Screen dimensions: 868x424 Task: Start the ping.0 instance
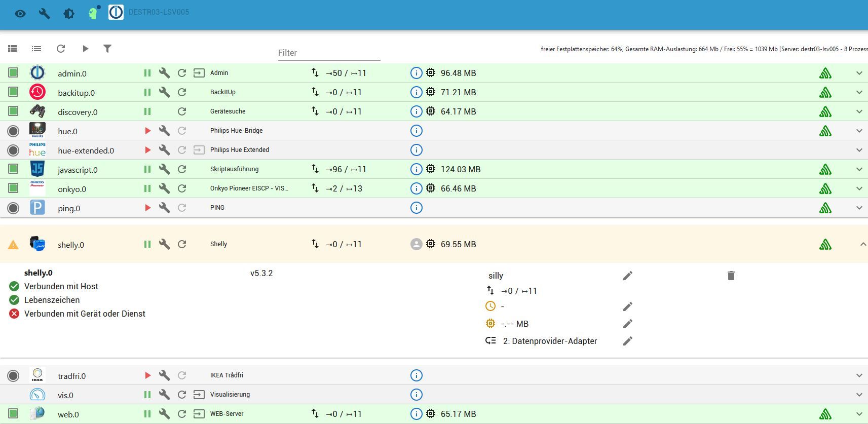(x=147, y=208)
